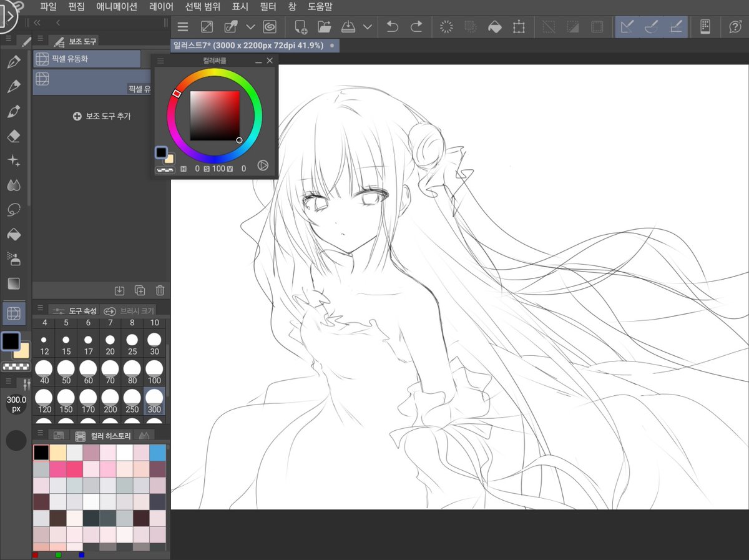
Task: Open the 필터 menu
Action: point(267,7)
